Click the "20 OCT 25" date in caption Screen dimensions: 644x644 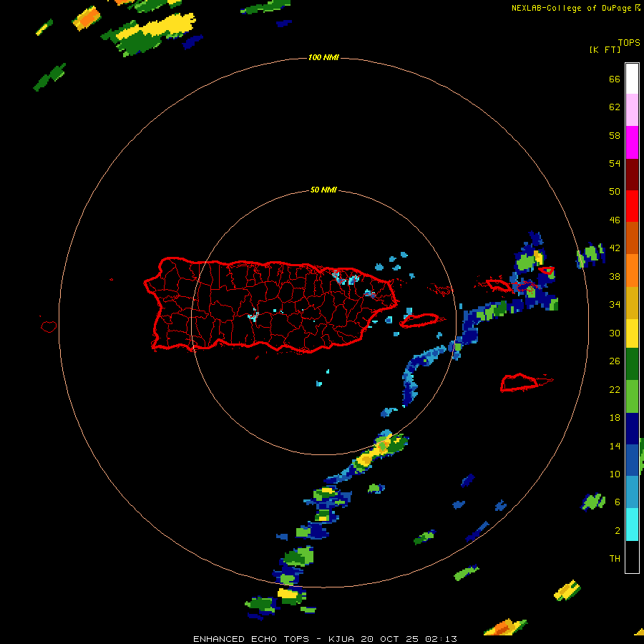coord(389,639)
